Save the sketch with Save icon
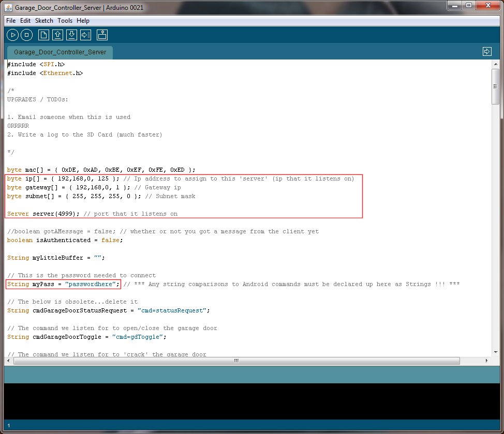Screen dimensions: 504x434 pos(72,35)
